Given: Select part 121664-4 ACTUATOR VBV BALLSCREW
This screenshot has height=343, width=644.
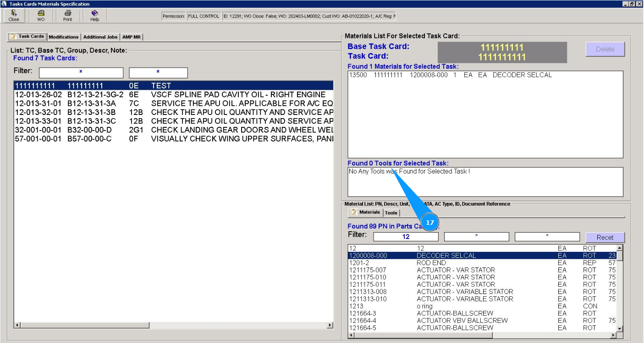Looking at the screenshot, I should click(482, 321).
